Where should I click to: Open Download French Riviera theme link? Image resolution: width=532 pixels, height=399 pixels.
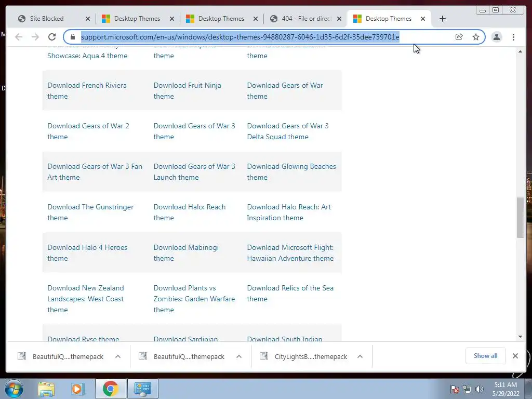(x=87, y=90)
